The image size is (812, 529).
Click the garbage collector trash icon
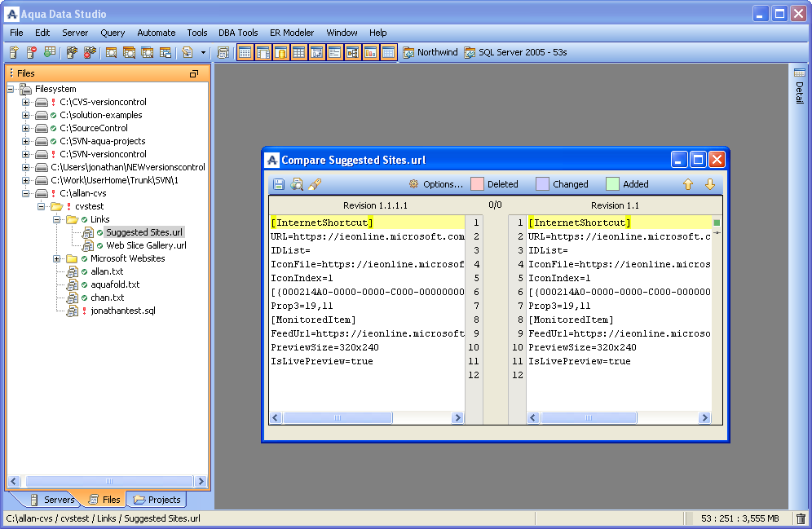[x=801, y=518]
